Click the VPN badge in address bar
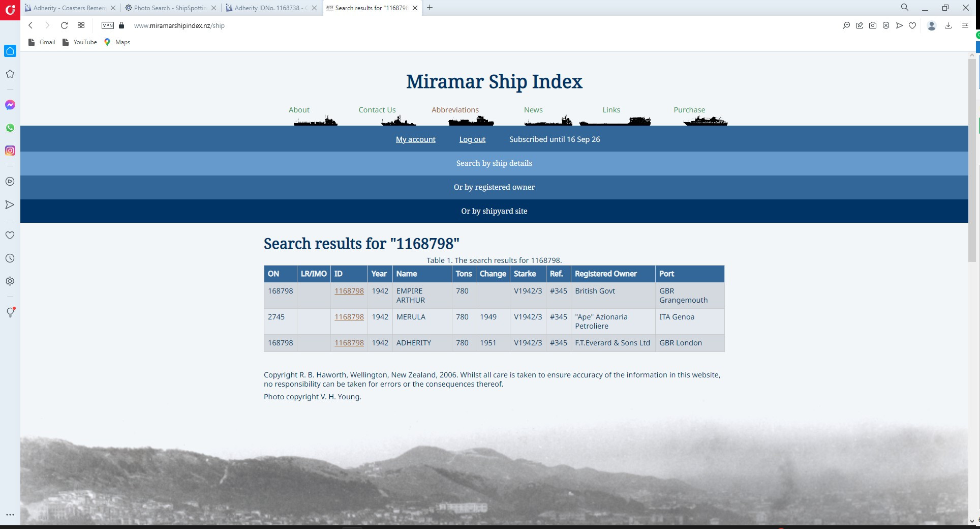The height and width of the screenshot is (529, 980). (x=108, y=25)
